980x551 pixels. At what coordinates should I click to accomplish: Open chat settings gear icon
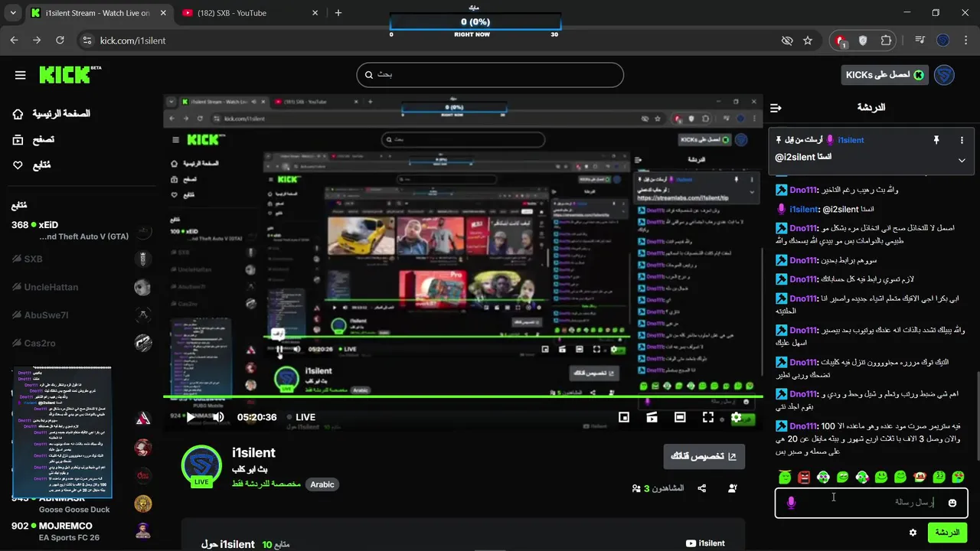[913, 532]
